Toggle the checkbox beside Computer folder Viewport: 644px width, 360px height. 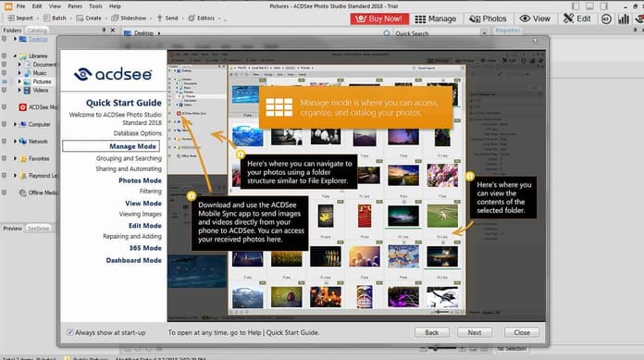pos(5,124)
